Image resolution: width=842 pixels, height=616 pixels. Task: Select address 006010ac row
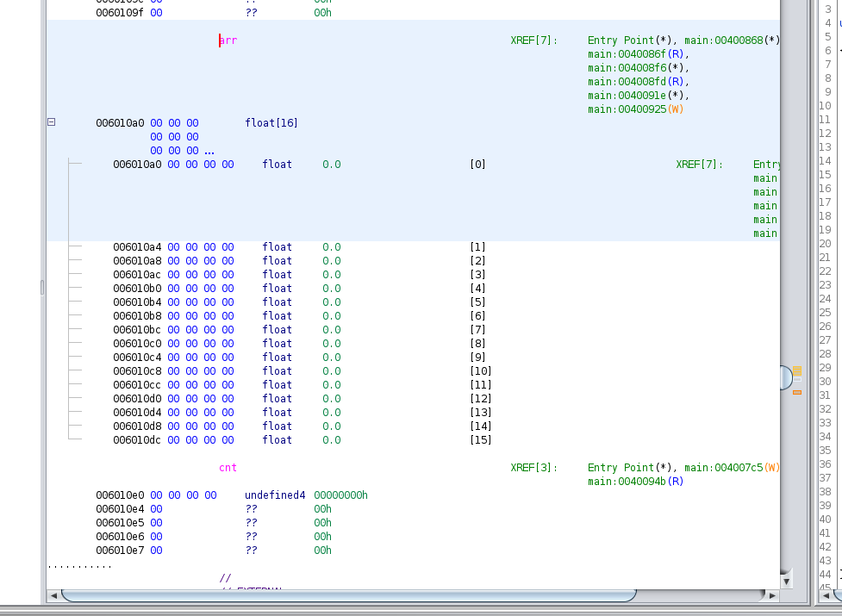137,275
